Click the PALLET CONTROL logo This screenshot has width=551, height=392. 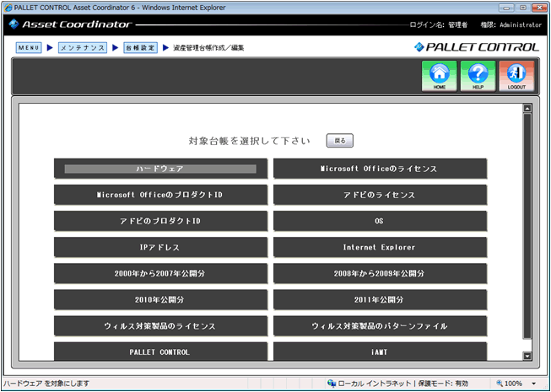[477, 47]
